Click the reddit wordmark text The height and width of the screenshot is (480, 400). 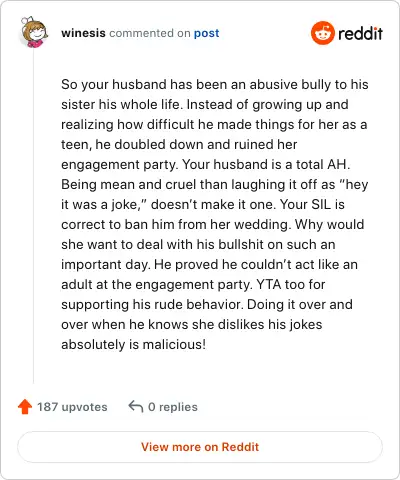coord(360,33)
